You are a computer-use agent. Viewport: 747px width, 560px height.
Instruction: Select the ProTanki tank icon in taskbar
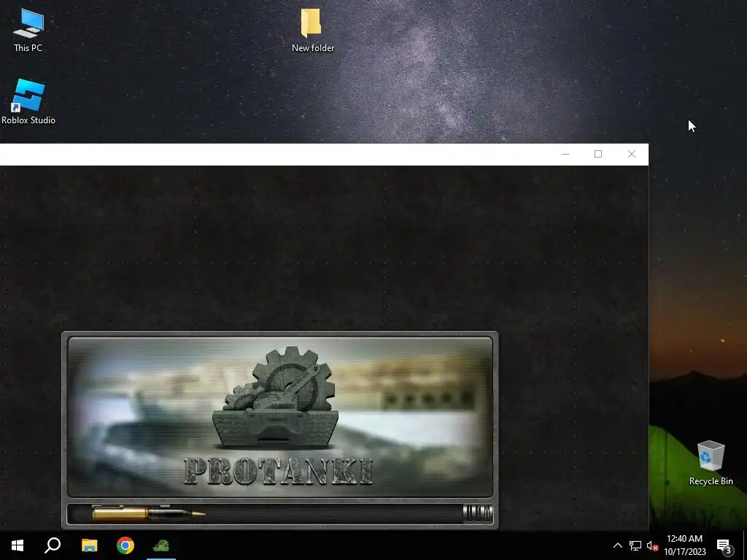[161, 545]
